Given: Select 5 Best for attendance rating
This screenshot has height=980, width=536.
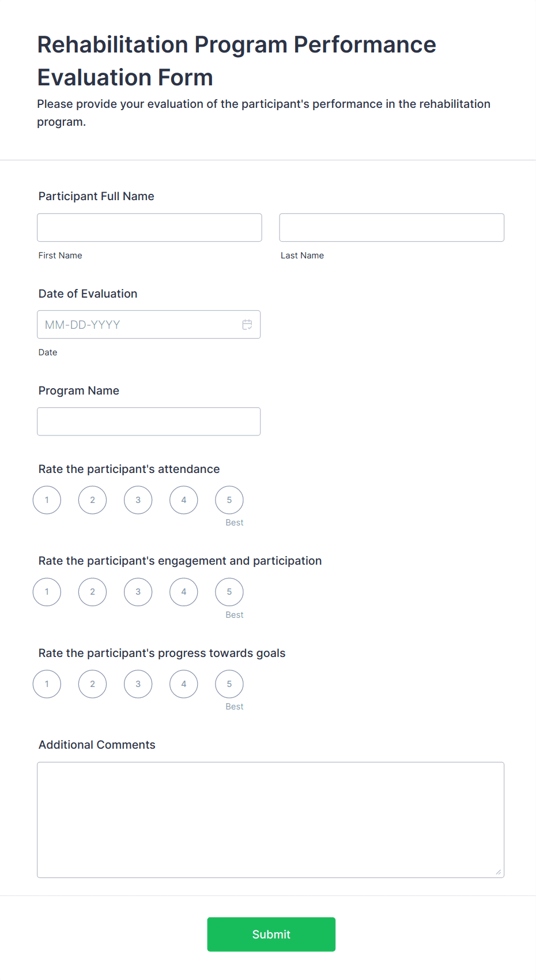Looking at the screenshot, I should click(x=229, y=500).
